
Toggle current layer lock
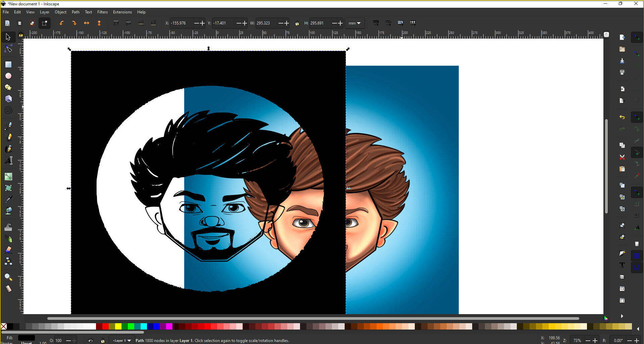pos(103,341)
